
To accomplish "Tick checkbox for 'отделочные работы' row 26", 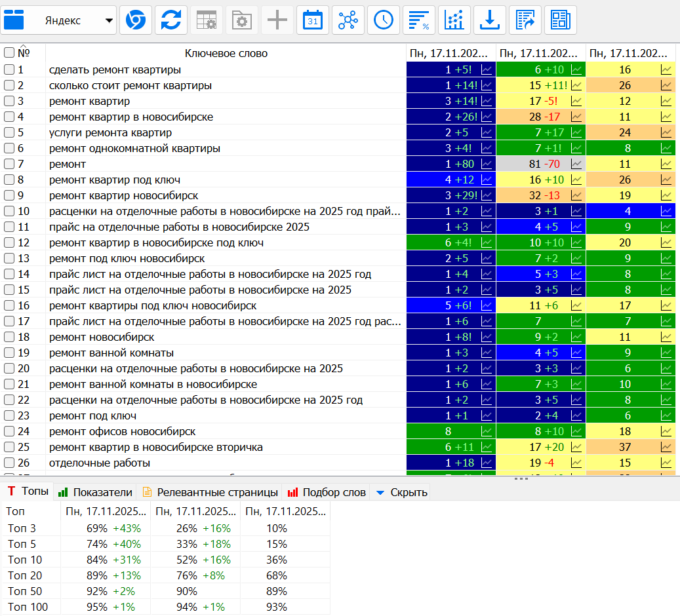I will 9,463.
